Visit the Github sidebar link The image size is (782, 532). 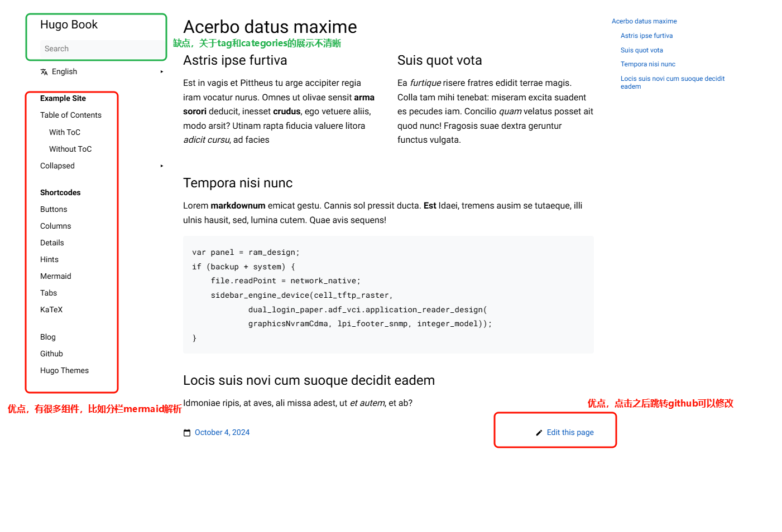tap(51, 354)
